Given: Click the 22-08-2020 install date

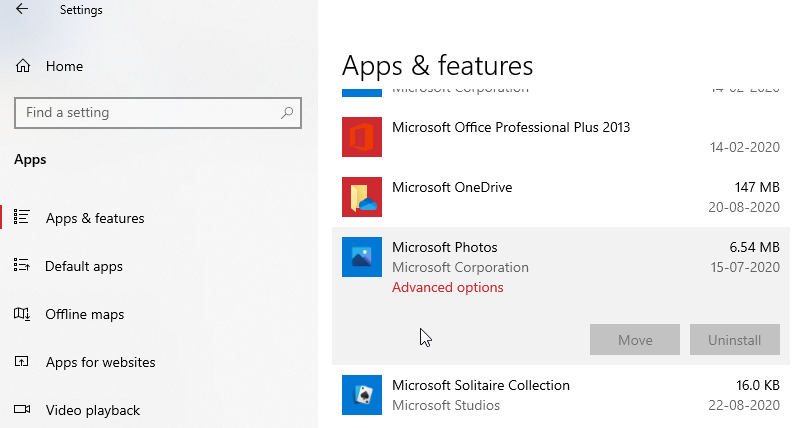Looking at the screenshot, I should [744, 405].
